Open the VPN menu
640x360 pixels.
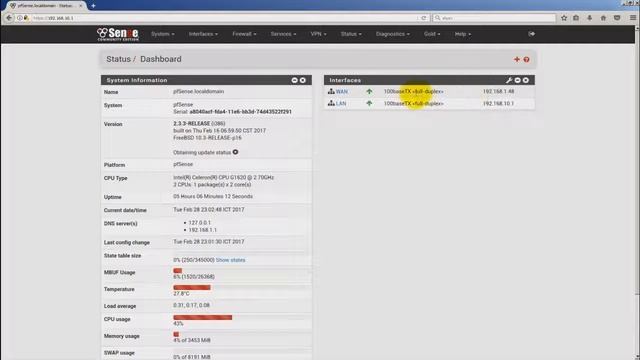click(x=318, y=34)
